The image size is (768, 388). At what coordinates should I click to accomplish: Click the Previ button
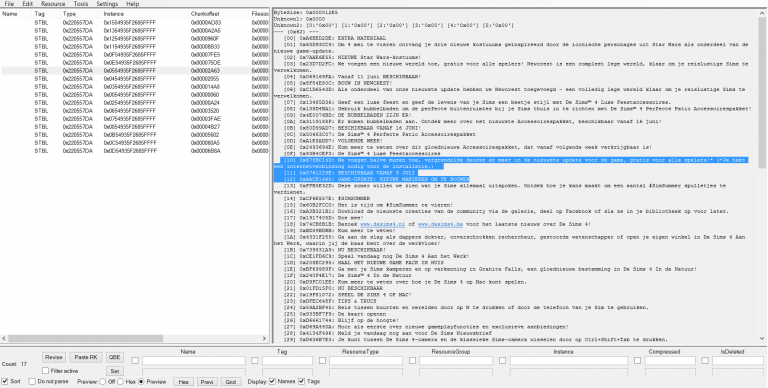[207, 382]
